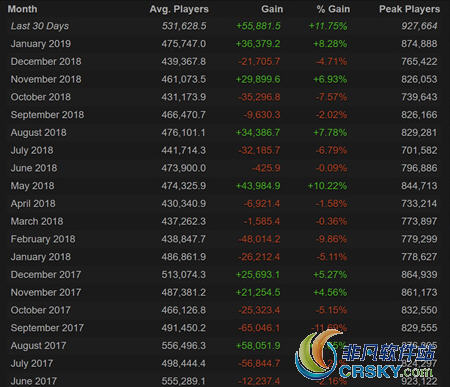Select the February 2018 row label
This screenshot has height=387, width=450.
click(x=43, y=239)
